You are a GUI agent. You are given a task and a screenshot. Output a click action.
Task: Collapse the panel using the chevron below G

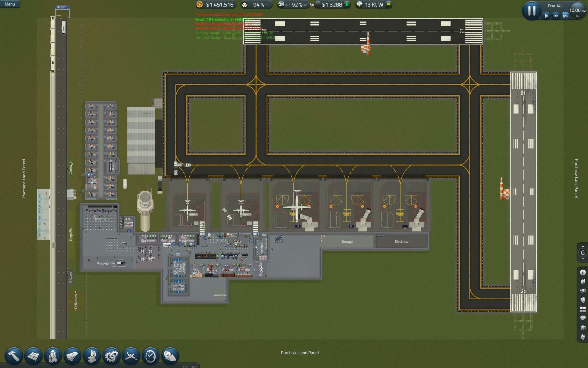(583, 259)
